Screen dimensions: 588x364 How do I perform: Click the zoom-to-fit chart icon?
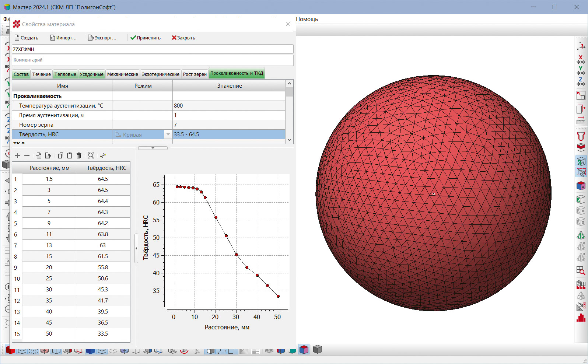tap(91, 155)
